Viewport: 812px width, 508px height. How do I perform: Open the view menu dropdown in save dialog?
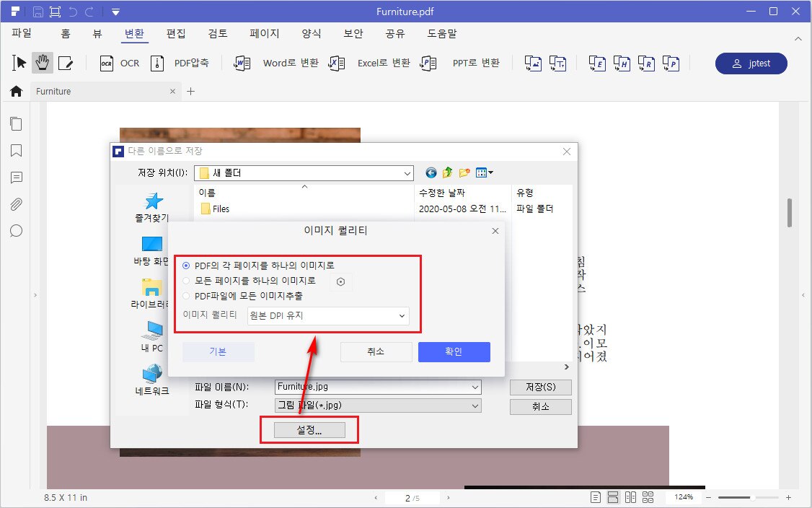coord(484,172)
